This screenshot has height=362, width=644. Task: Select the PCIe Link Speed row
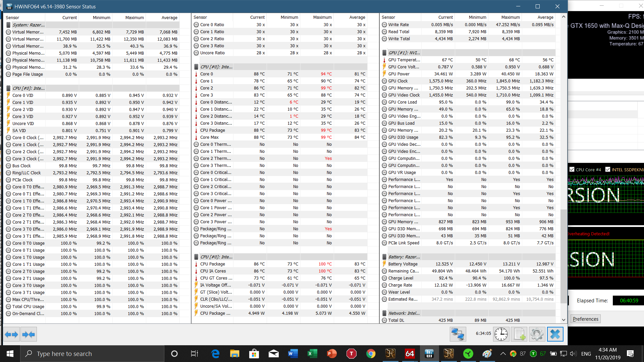coord(468,243)
